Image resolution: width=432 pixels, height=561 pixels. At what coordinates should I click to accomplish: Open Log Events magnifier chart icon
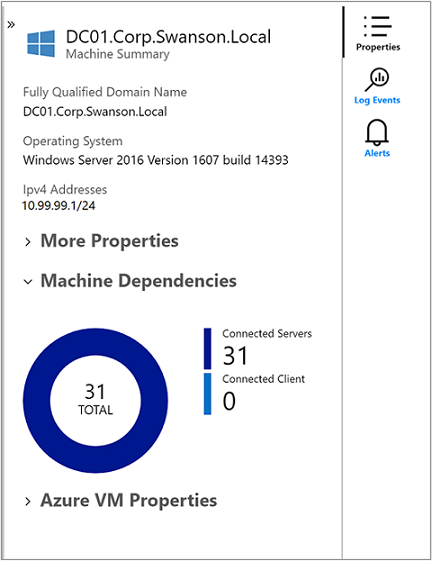[x=377, y=79]
